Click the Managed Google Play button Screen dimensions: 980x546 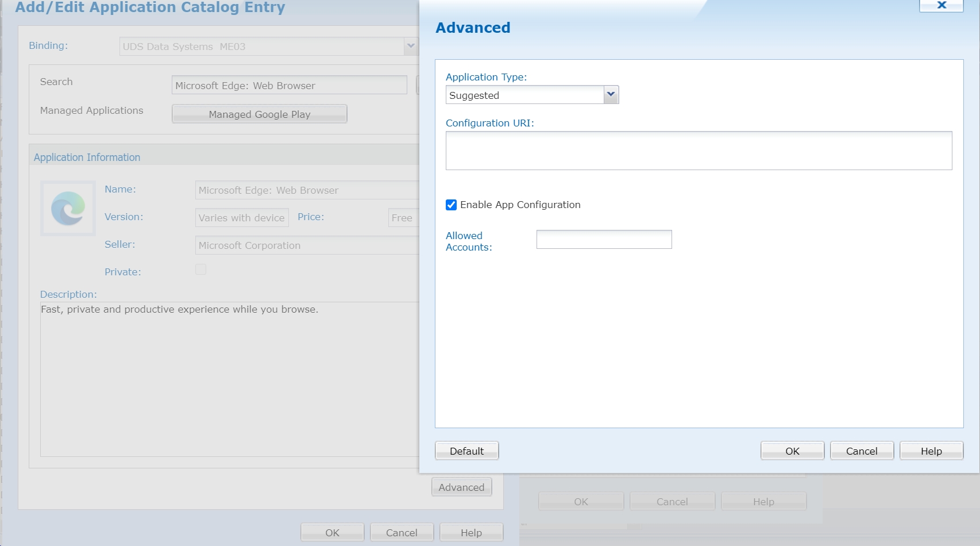pos(260,114)
